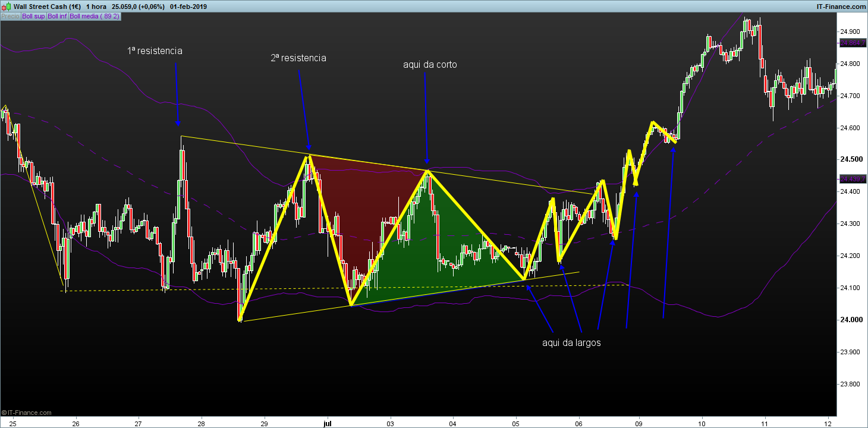Click the 23.800 price axis label
The image size is (868, 428).
pyautogui.click(x=850, y=385)
